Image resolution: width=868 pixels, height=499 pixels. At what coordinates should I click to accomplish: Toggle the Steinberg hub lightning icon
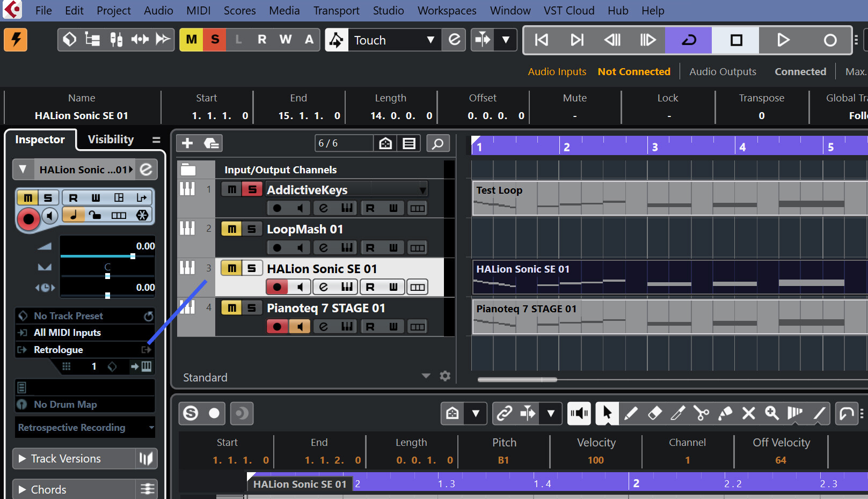[16, 40]
